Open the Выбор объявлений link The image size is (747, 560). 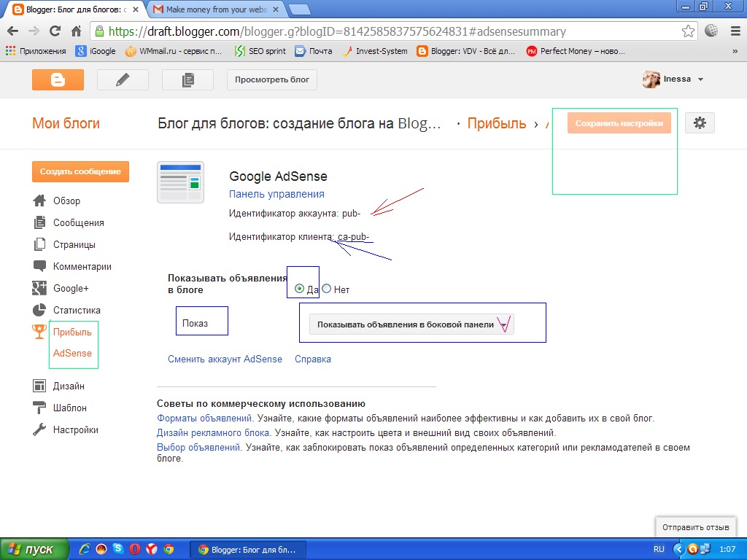pyautogui.click(x=198, y=448)
